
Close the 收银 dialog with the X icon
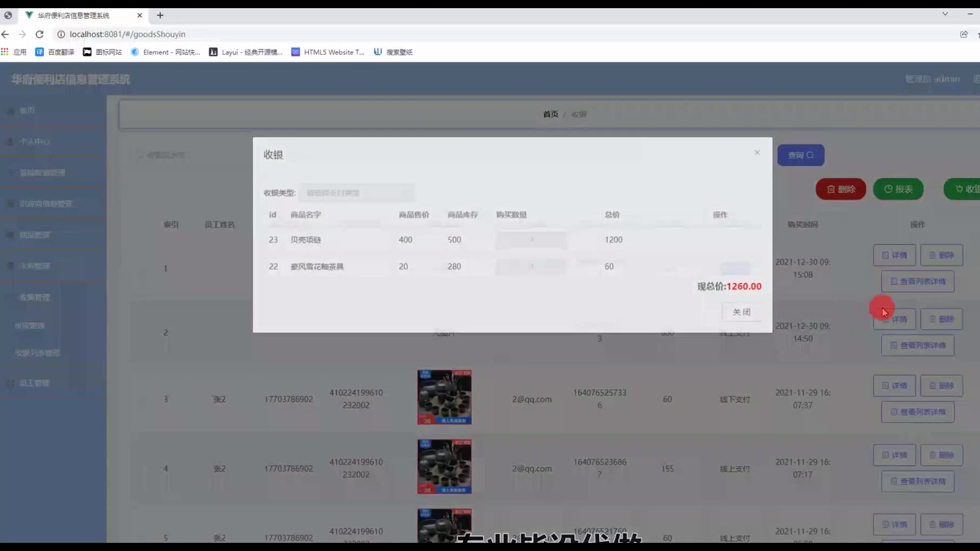(757, 153)
